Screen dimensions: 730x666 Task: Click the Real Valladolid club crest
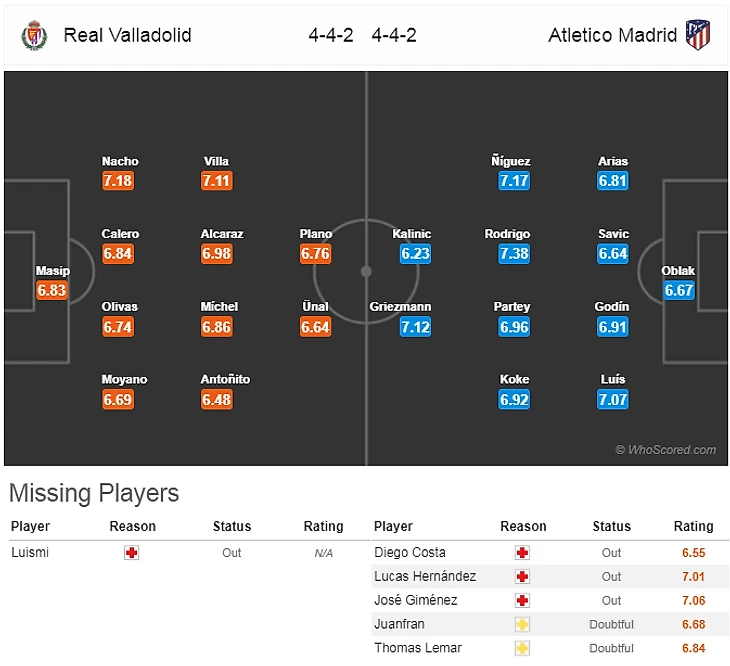(x=33, y=36)
